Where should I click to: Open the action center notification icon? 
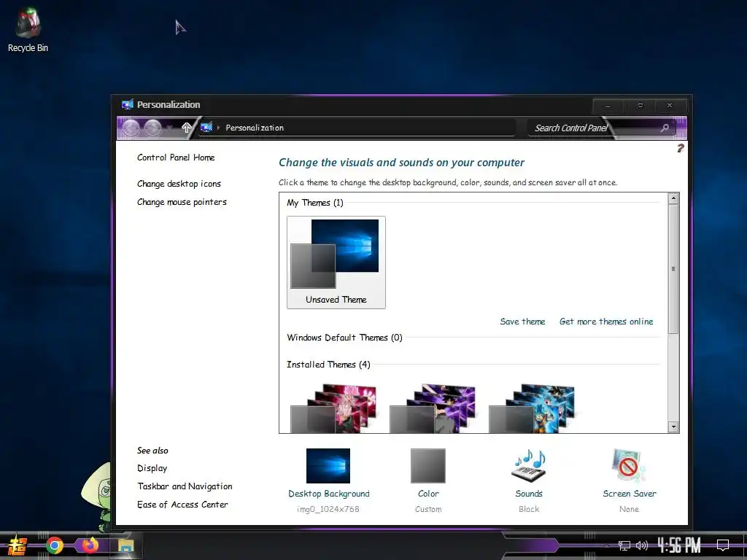[723, 545]
